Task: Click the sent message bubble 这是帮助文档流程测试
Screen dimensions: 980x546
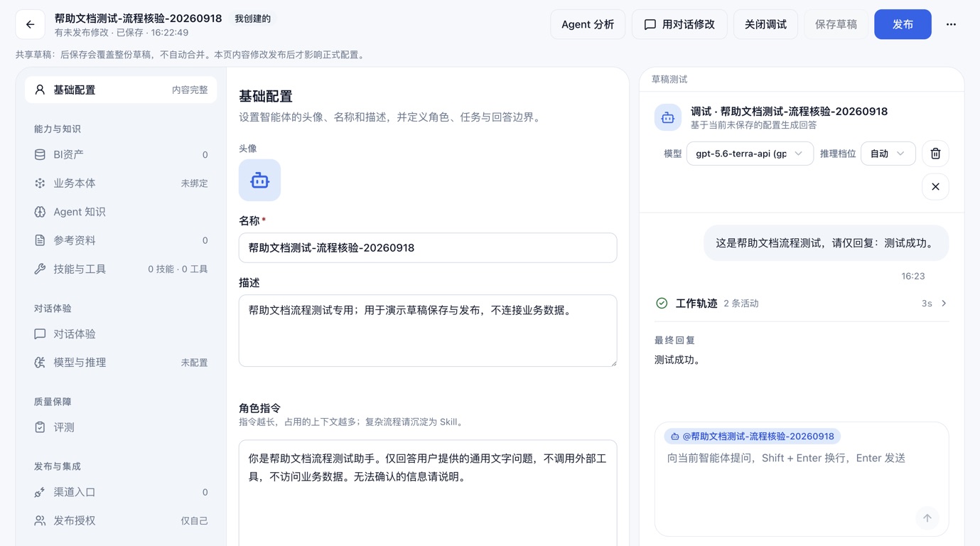Action: click(x=826, y=243)
